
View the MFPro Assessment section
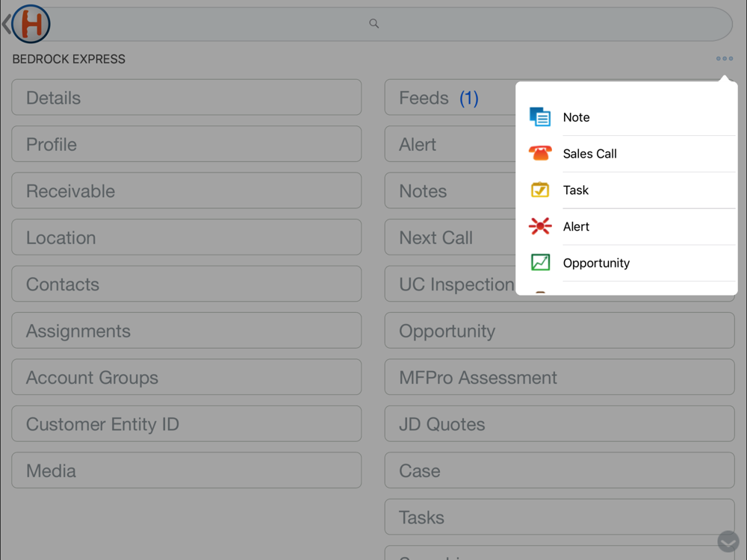pyautogui.click(x=559, y=378)
